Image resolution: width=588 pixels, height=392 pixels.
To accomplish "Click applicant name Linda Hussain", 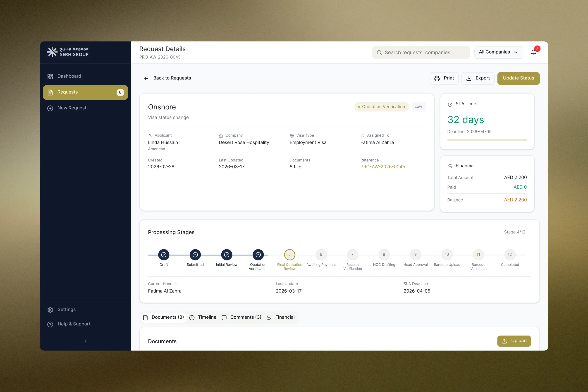I will pyautogui.click(x=163, y=142).
